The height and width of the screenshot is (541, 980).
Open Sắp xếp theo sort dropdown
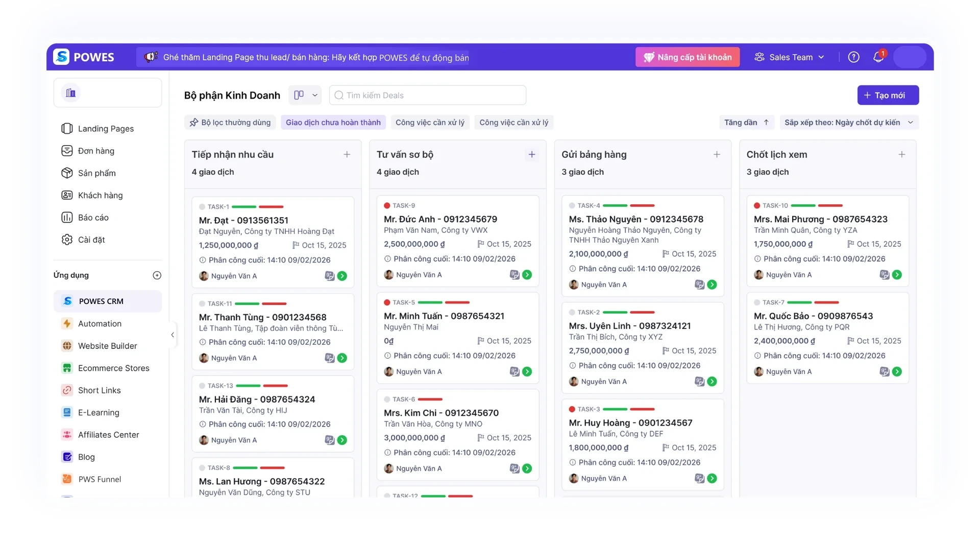tap(849, 123)
